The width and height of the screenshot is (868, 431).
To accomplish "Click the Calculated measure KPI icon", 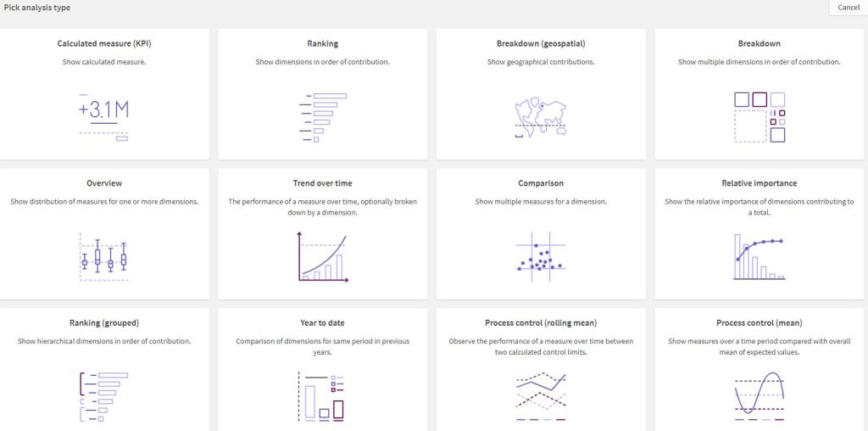I will [x=104, y=116].
